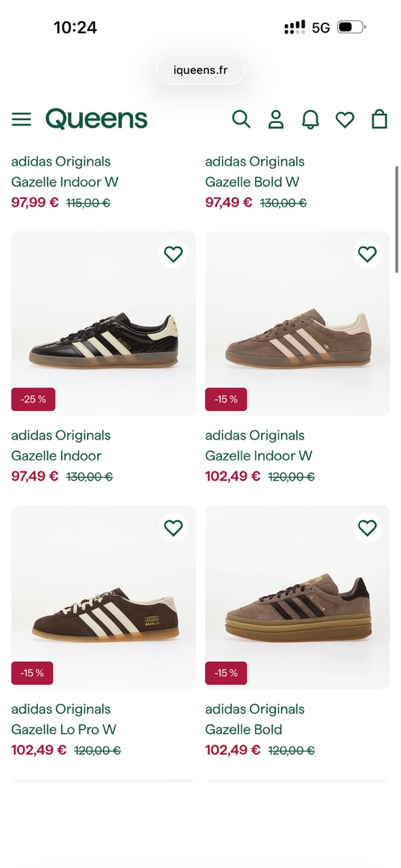Open Gazelle Indoor W 97,99 € listing

65,182
